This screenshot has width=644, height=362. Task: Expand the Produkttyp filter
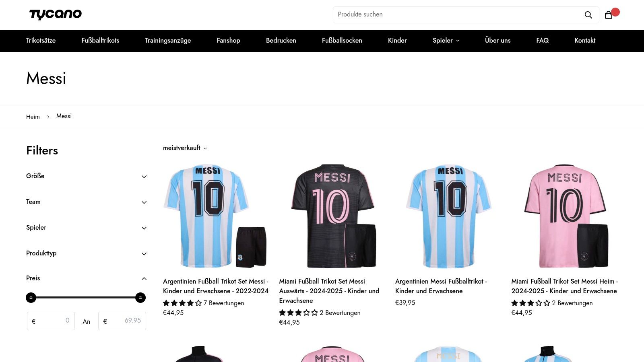(87, 253)
